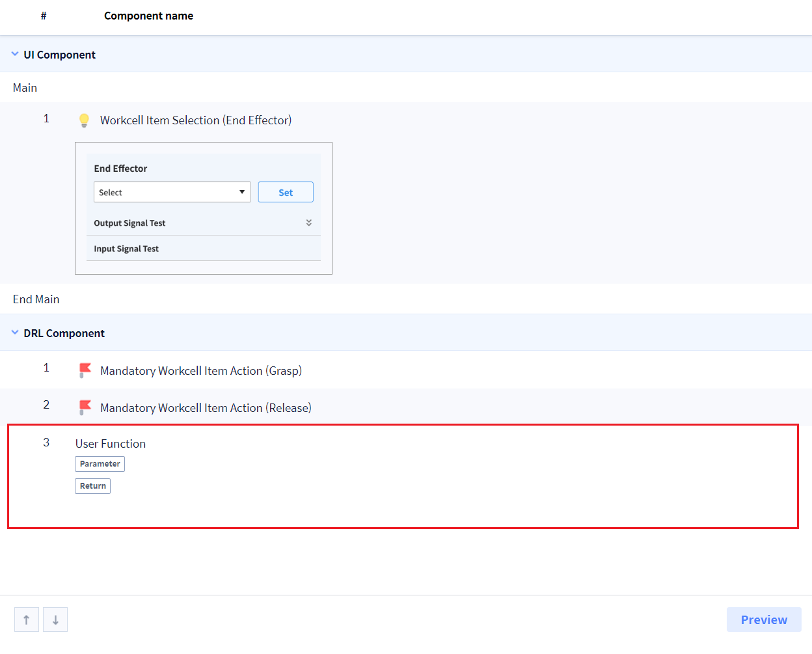Move component up with the up arrow
812x654 pixels.
click(x=27, y=620)
